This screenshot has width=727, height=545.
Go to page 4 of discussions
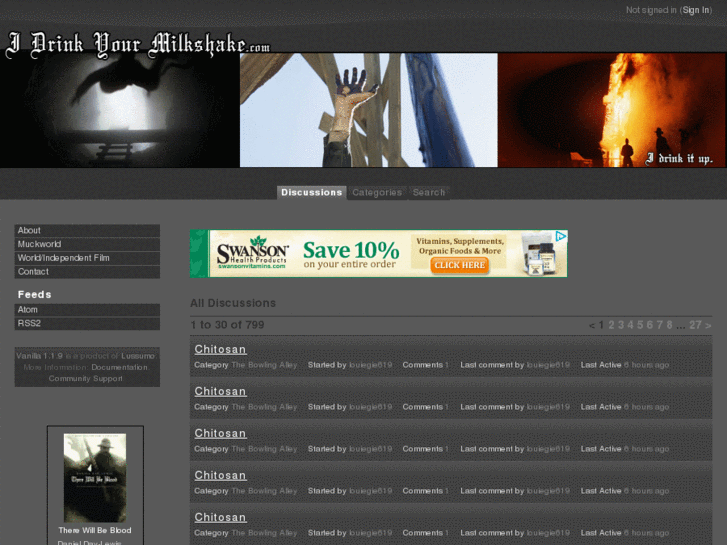tap(630, 325)
